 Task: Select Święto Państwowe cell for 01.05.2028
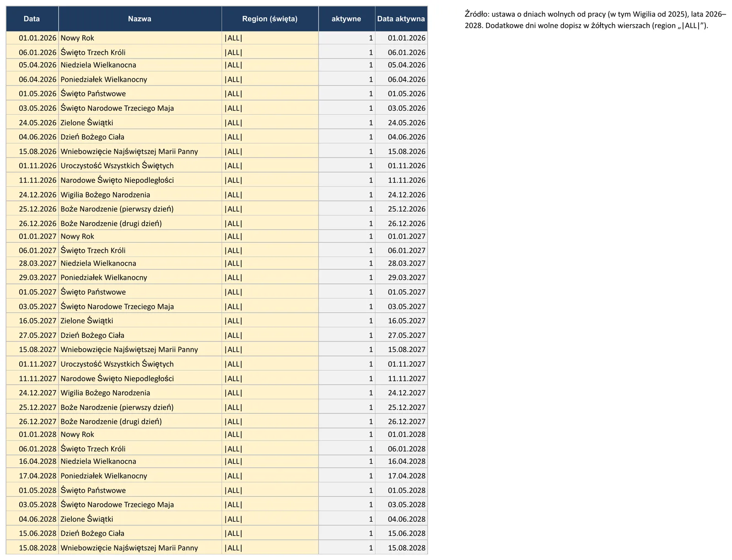pyautogui.click(x=140, y=490)
